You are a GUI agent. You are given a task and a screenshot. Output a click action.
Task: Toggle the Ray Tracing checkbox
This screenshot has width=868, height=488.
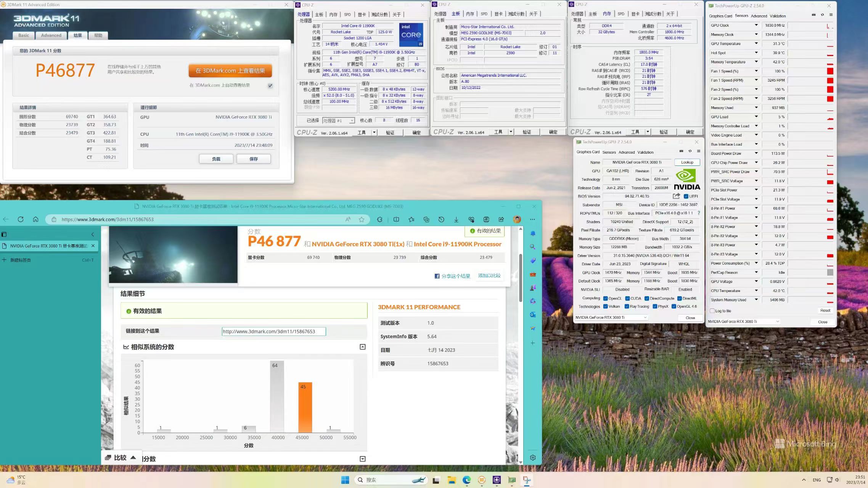[627, 307]
